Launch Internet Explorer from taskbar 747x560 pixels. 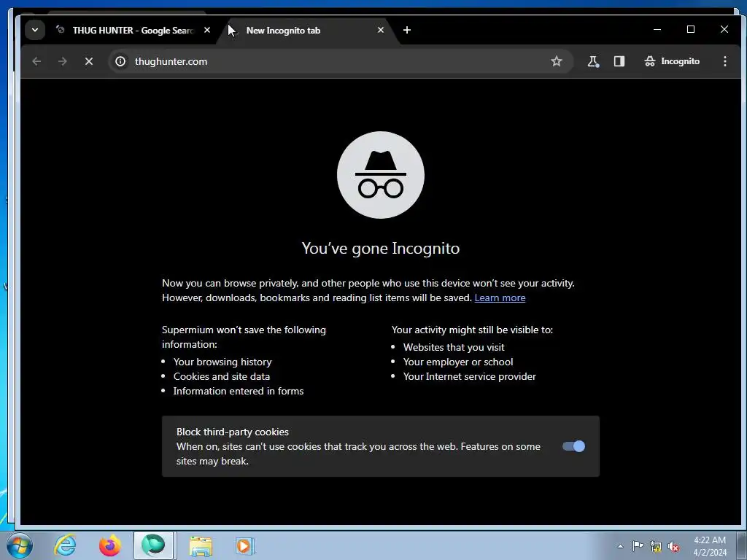tap(65, 545)
